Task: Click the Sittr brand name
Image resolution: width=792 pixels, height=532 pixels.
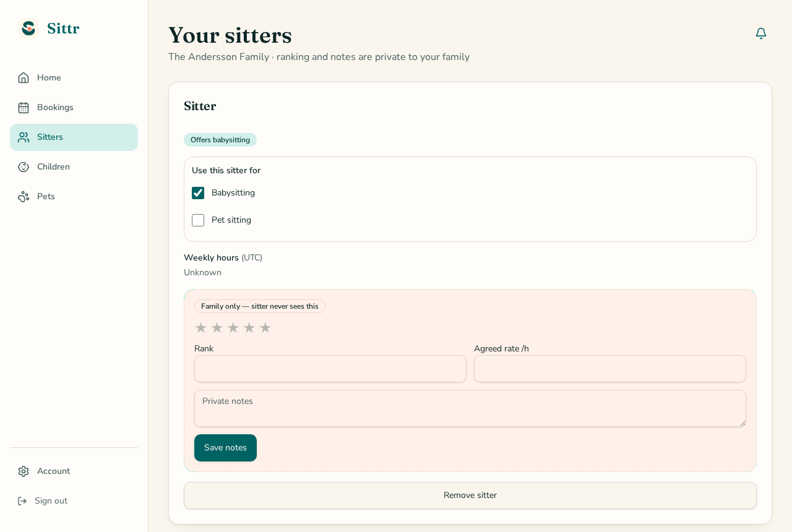Action: pos(63,28)
